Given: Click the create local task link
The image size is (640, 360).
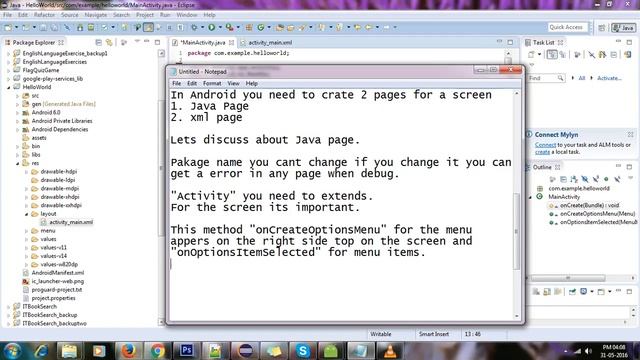Looking at the screenshot, I should pyautogui.click(x=542, y=152).
